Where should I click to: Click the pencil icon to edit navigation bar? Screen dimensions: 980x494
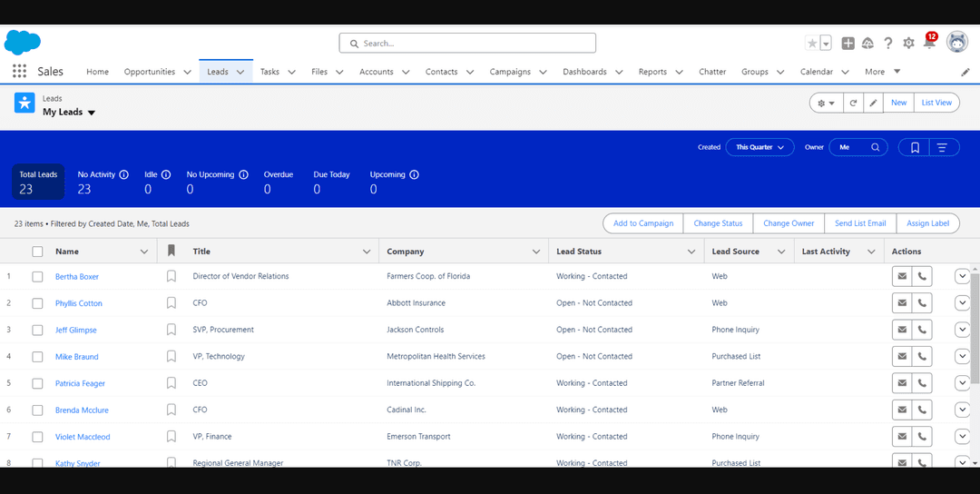point(965,72)
